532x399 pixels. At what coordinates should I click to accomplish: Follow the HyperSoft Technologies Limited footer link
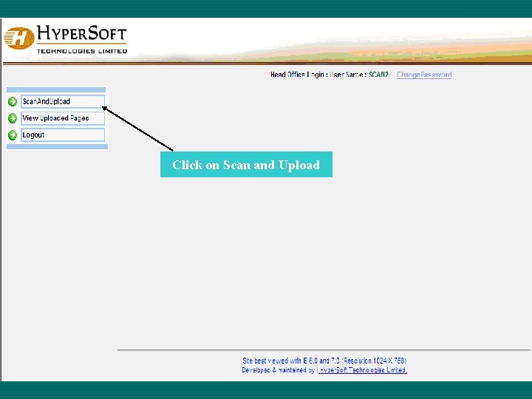pos(363,370)
